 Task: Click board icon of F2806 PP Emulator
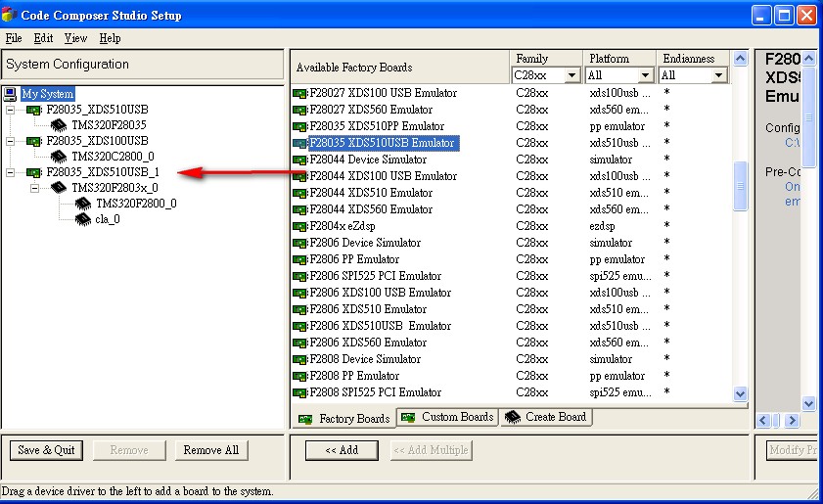(299, 260)
